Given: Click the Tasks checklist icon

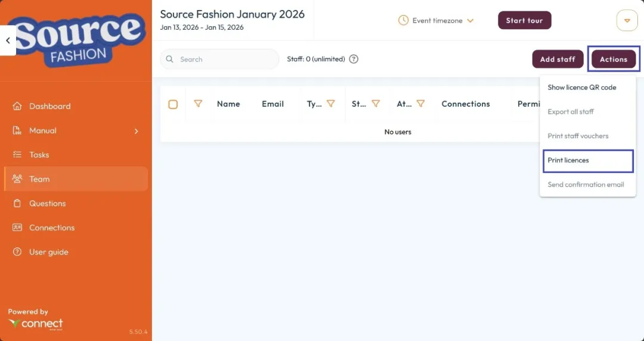Looking at the screenshot, I should pos(17,154).
